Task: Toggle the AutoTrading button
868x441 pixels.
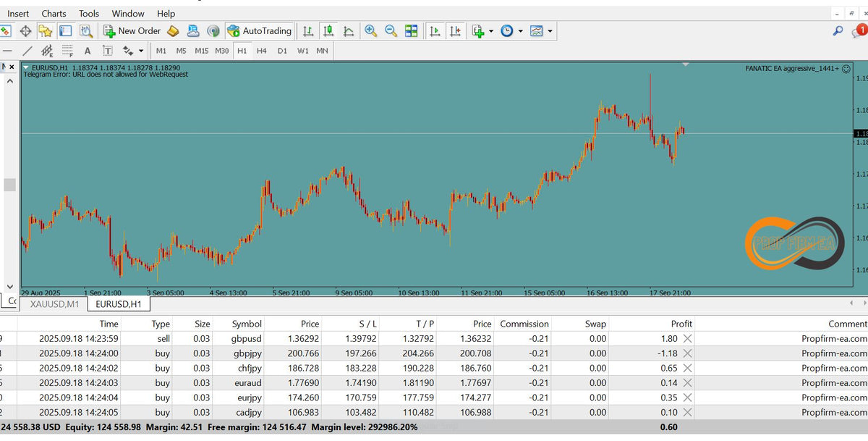Action: 259,31
